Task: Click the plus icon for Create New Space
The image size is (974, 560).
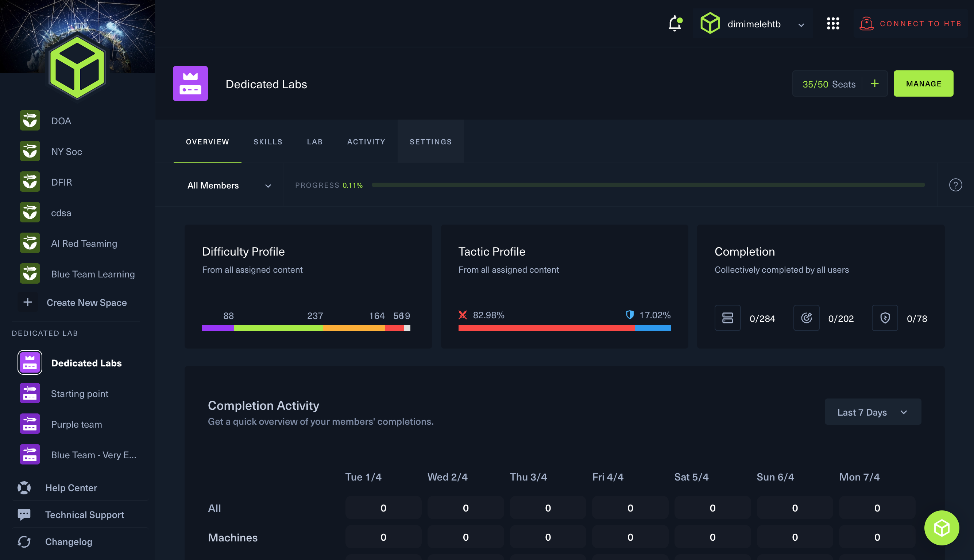Action: [x=27, y=302]
